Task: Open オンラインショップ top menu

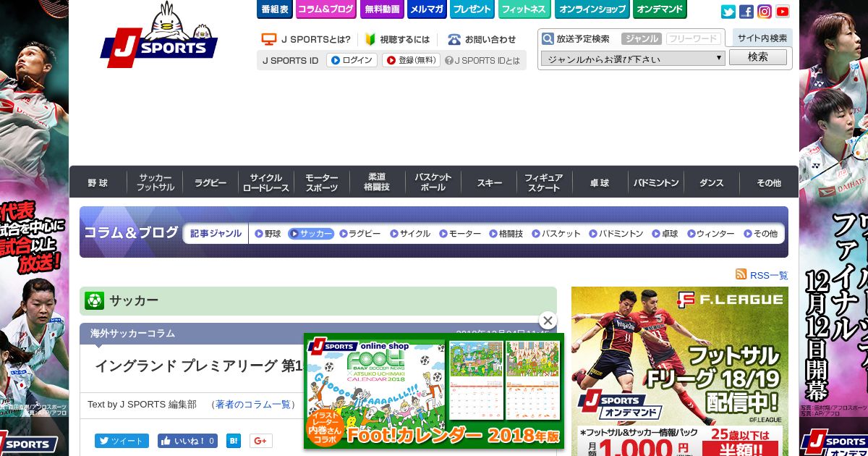Action: click(592, 9)
